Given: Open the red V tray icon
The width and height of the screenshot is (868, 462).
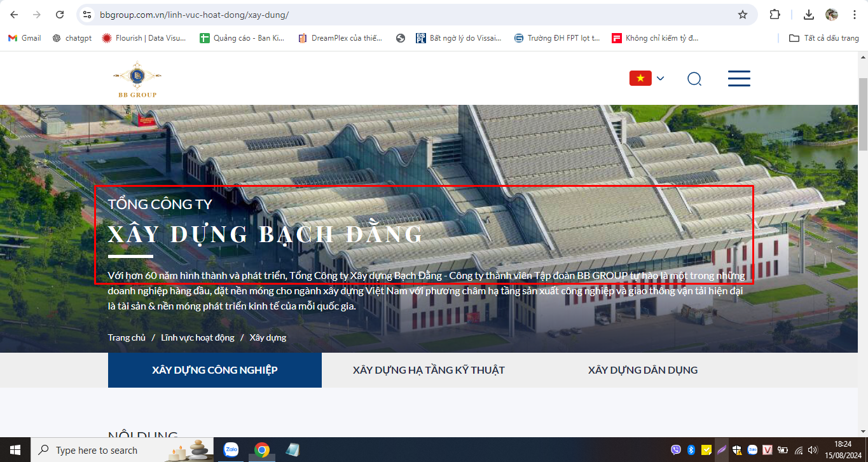Looking at the screenshot, I should click(768, 450).
